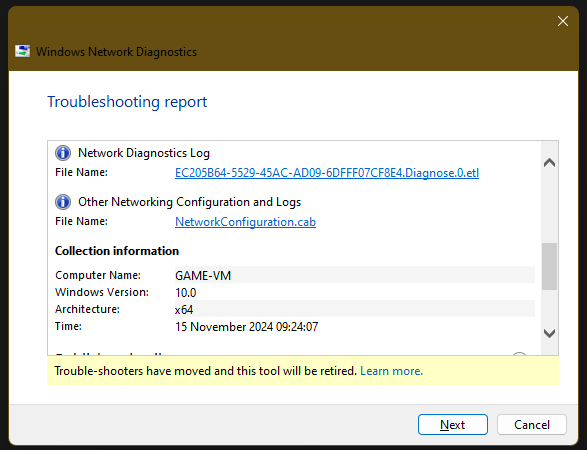Click the Windows Version label

pyautogui.click(x=102, y=292)
